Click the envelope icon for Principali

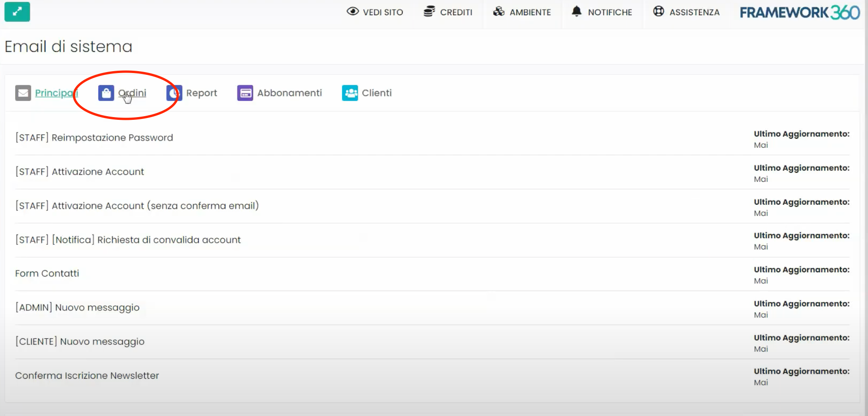tap(23, 93)
